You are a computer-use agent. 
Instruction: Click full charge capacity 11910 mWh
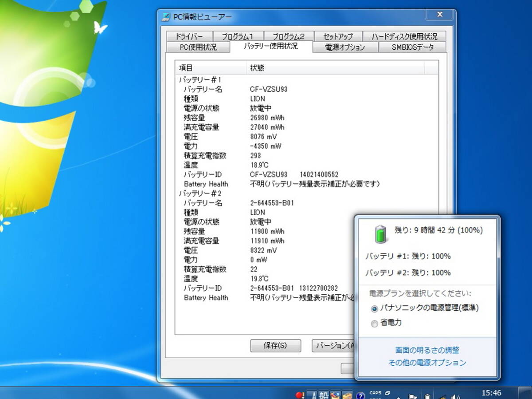pyautogui.click(x=267, y=241)
